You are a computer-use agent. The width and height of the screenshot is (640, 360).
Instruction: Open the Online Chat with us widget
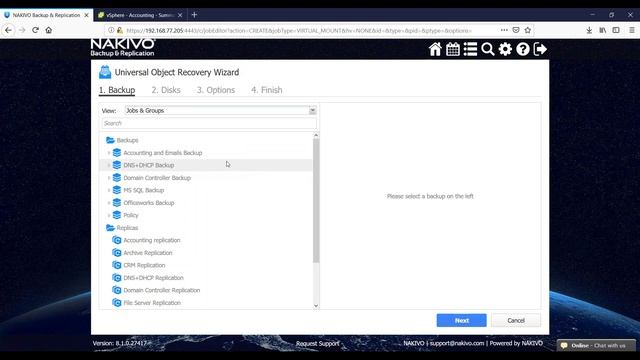coord(596,345)
